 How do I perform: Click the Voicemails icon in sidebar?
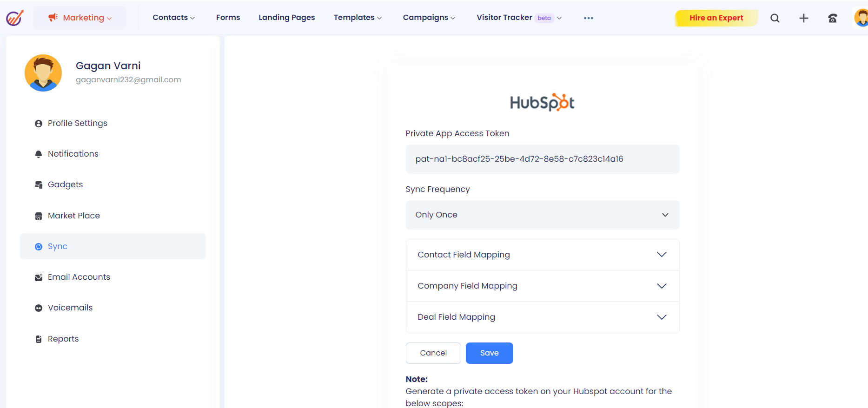pos(39,308)
